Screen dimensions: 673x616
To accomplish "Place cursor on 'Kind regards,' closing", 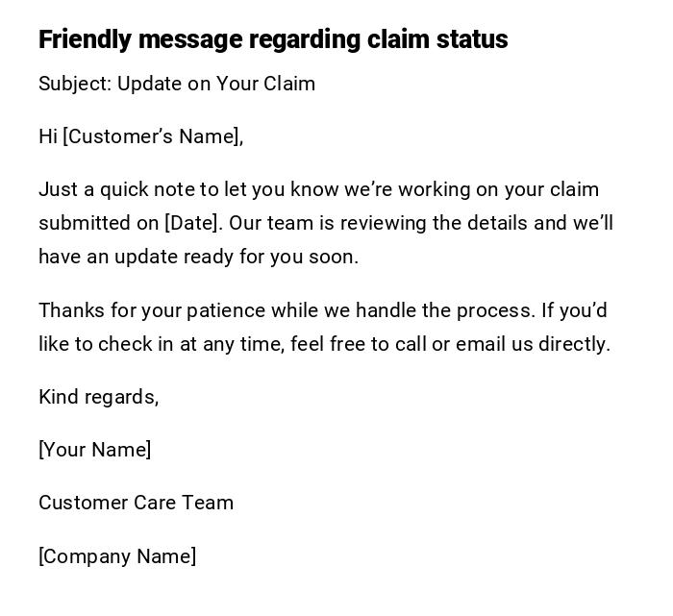I will (x=98, y=397).
